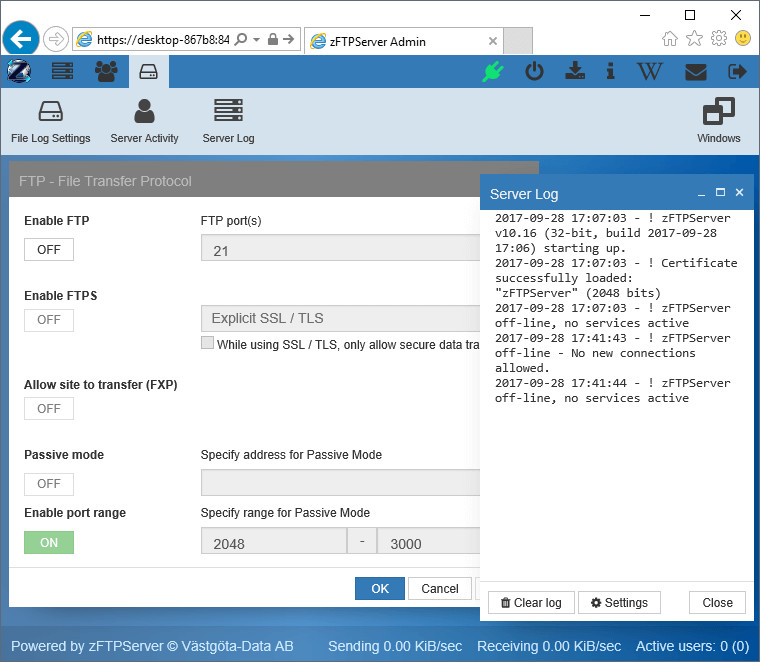Go forward in the browser
Screen dimensions: 760x662
pyautogui.click(x=56, y=39)
